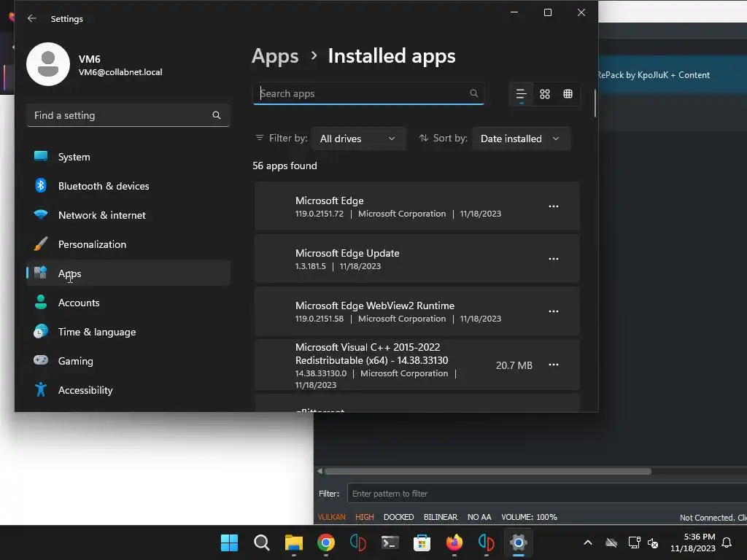Image resolution: width=747 pixels, height=560 pixels.
Task: Open Bluetooth & devices settings
Action: click(x=128, y=186)
